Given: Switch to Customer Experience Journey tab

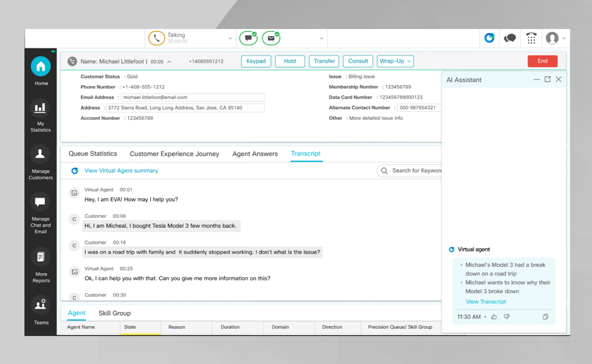Looking at the screenshot, I should pyautogui.click(x=174, y=154).
